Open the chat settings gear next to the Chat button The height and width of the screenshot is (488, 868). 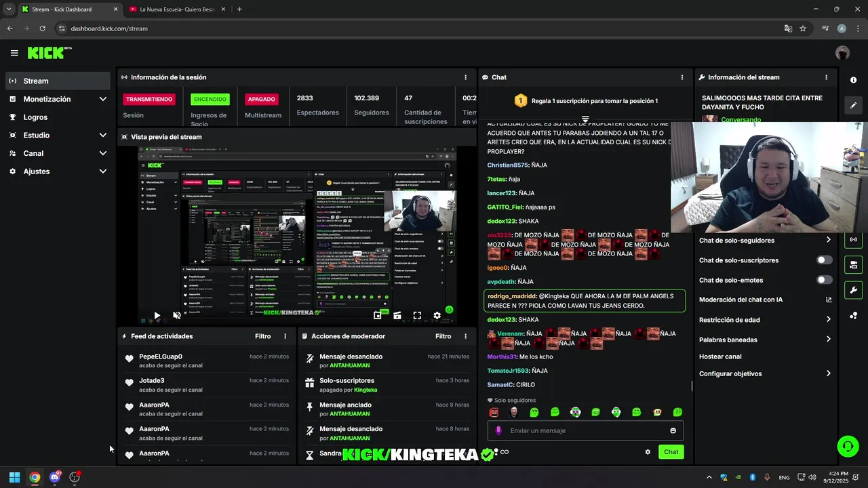(648, 452)
